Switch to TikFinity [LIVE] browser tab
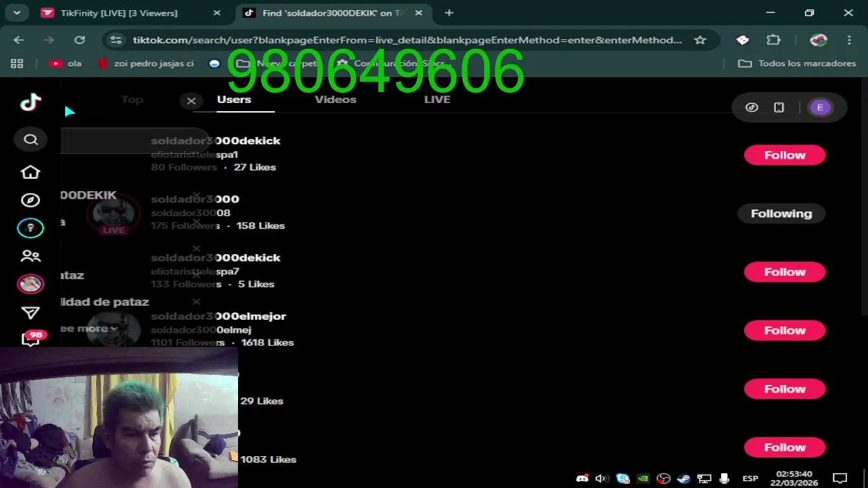The height and width of the screenshot is (488, 868). pyautogui.click(x=129, y=13)
